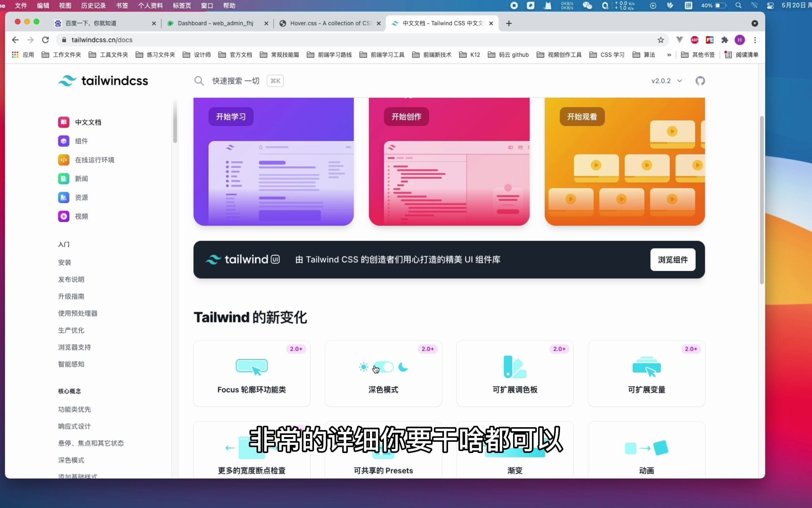The width and height of the screenshot is (812, 508).
Task: Open 其他书签 bookmark folder
Action: click(x=698, y=55)
